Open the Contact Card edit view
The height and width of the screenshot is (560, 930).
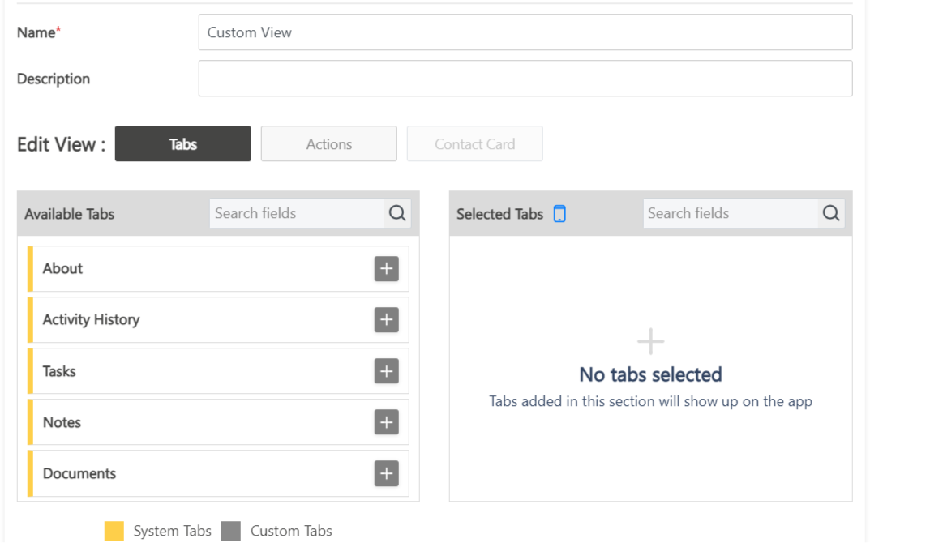click(x=474, y=144)
